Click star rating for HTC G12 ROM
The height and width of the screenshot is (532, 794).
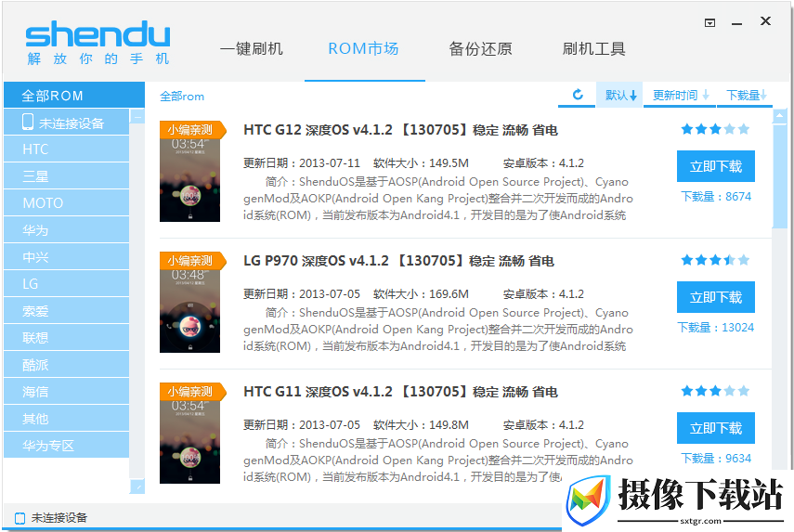[715, 129]
